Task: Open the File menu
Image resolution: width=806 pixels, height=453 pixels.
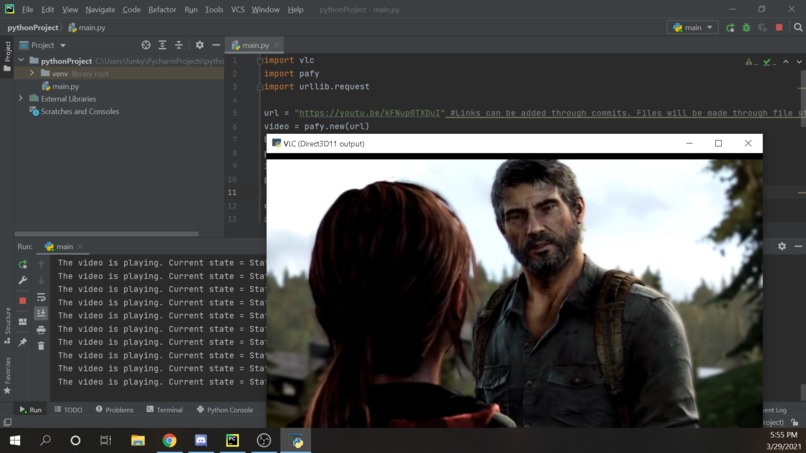Action: [x=27, y=10]
